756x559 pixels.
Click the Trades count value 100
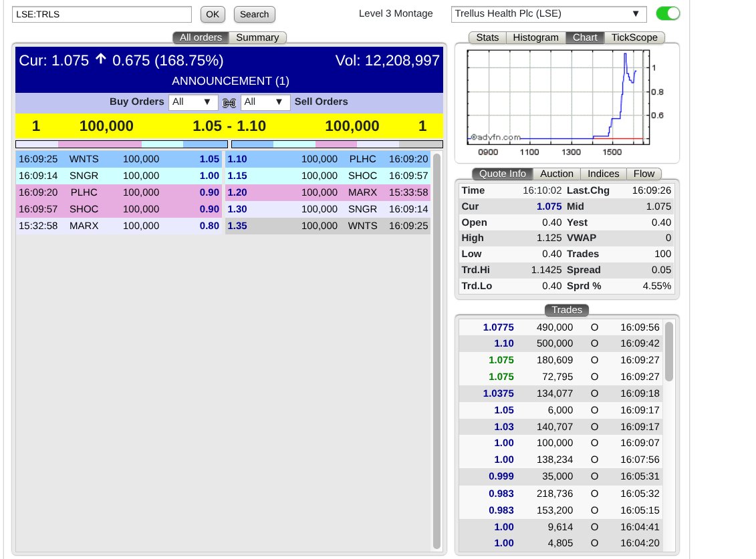662,254
